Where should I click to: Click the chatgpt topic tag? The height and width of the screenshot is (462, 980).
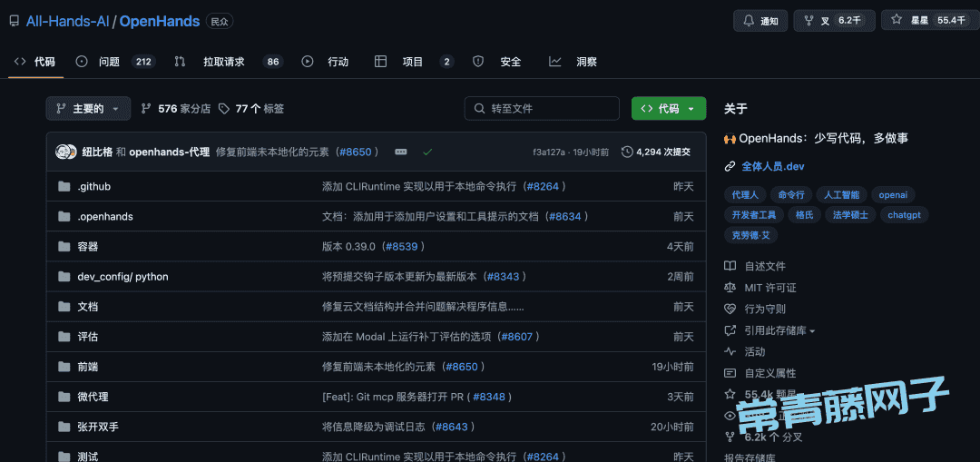click(905, 215)
